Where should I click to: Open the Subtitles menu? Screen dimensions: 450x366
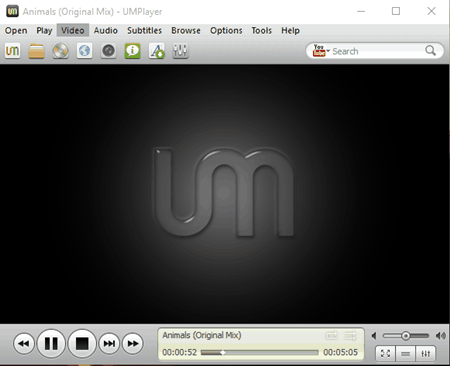click(144, 31)
